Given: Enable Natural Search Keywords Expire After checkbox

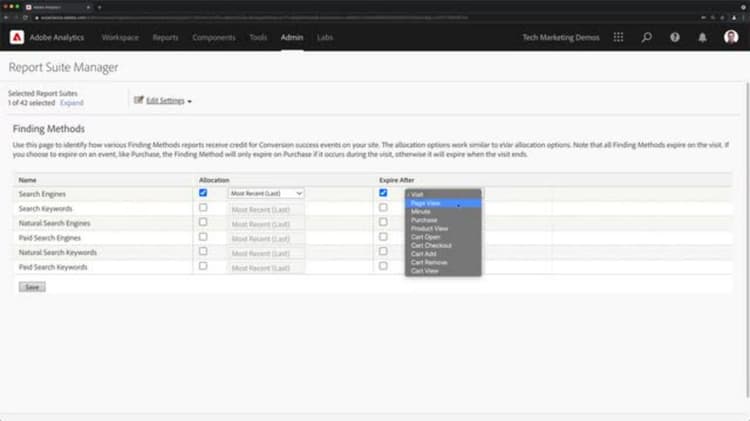Looking at the screenshot, I should click(x=383, y=251).
